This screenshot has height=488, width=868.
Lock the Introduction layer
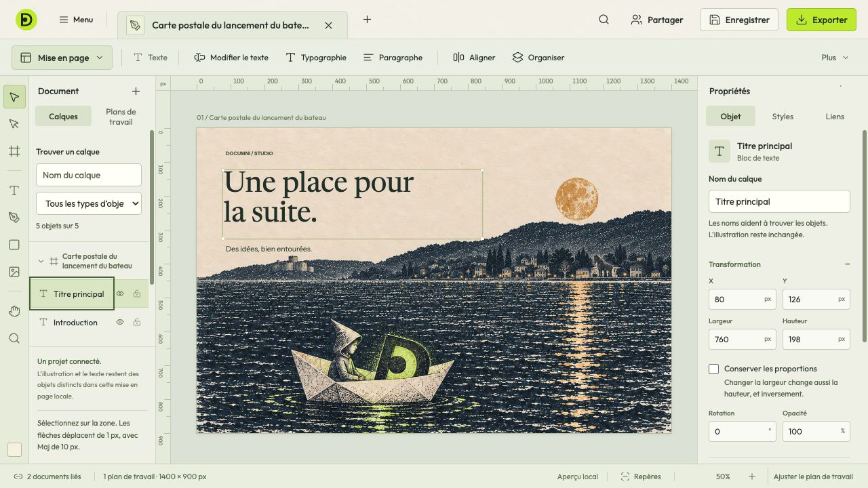[x=137, y=323]
